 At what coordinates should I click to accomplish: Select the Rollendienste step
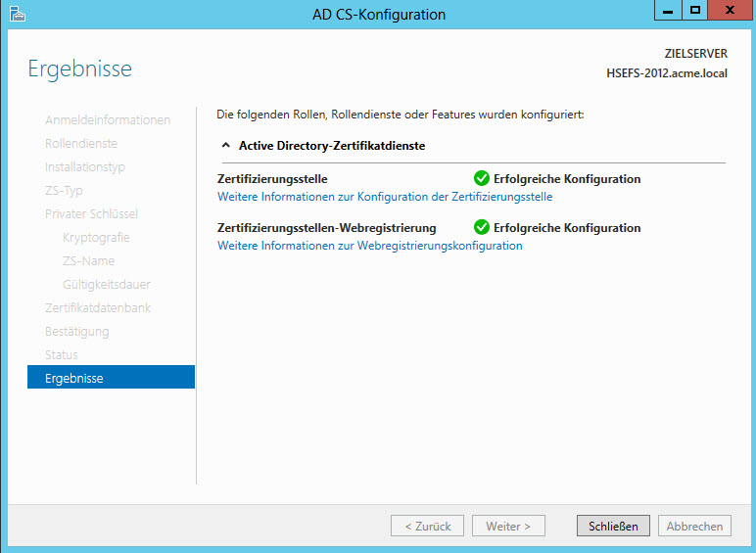click(x=81, y=143)
